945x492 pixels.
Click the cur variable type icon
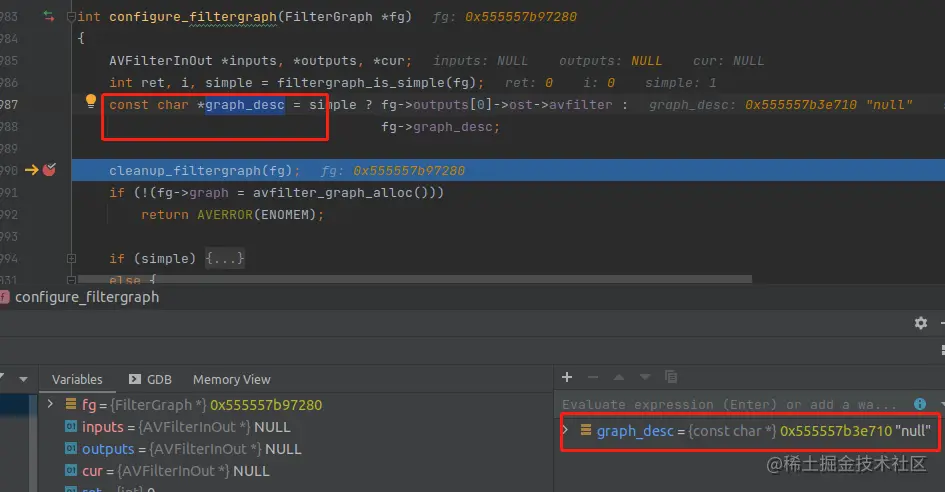71,471
